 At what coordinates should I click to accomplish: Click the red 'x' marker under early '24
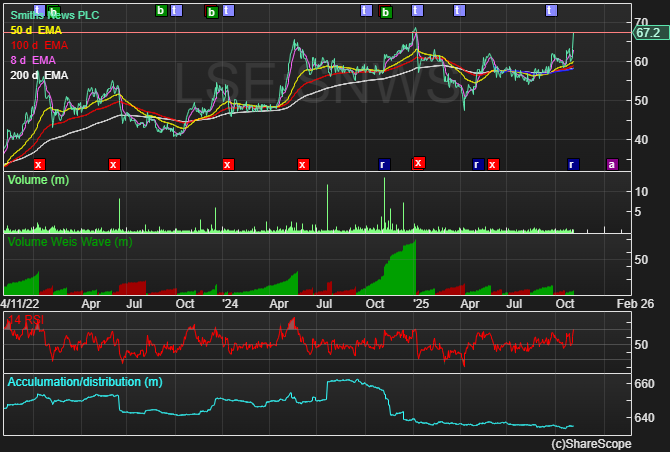(228, 164)
